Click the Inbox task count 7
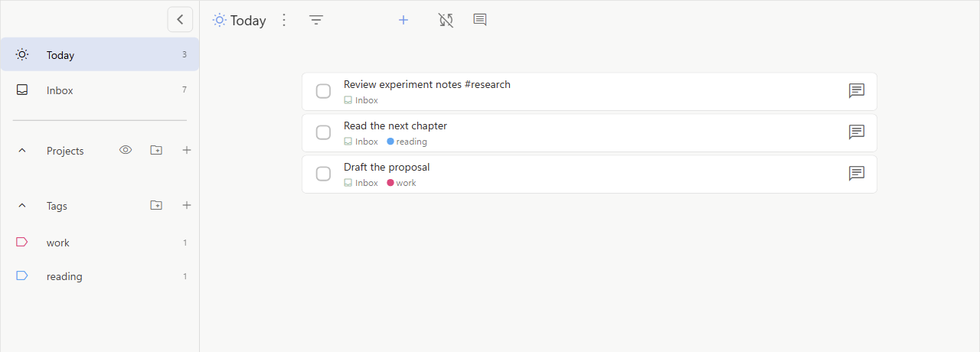Screen dimensions: 980x352 click(x=185, y=90)
